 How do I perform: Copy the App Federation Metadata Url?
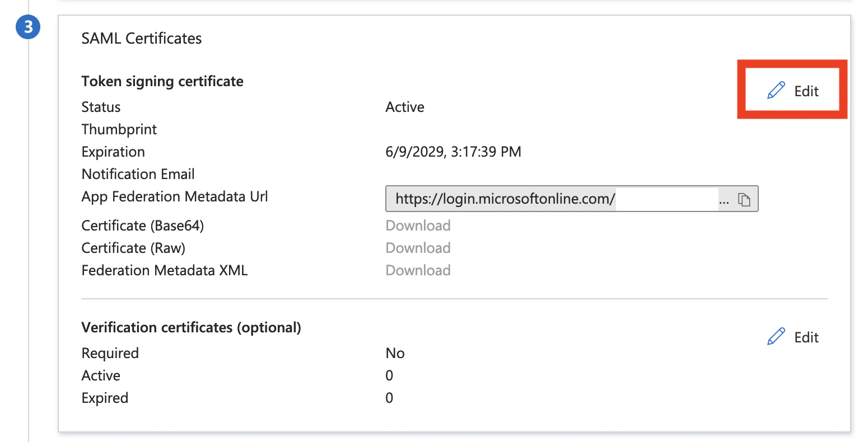744,199
